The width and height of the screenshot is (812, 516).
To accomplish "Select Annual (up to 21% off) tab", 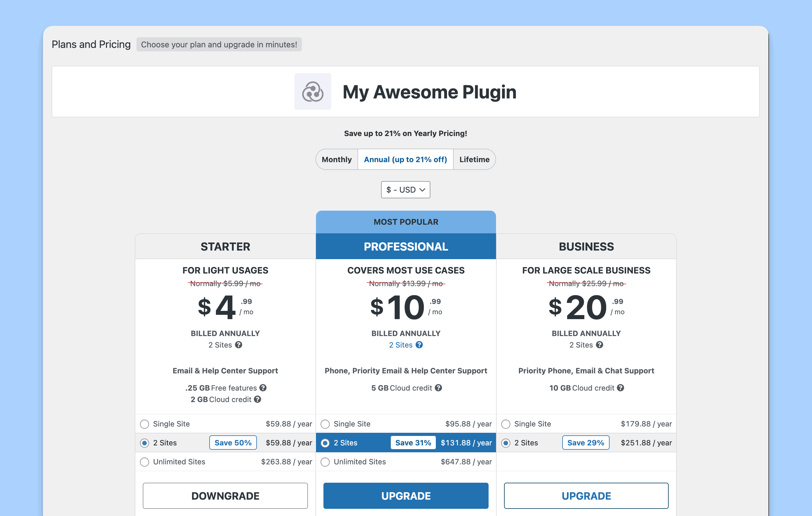I will [x=405, y=159].
